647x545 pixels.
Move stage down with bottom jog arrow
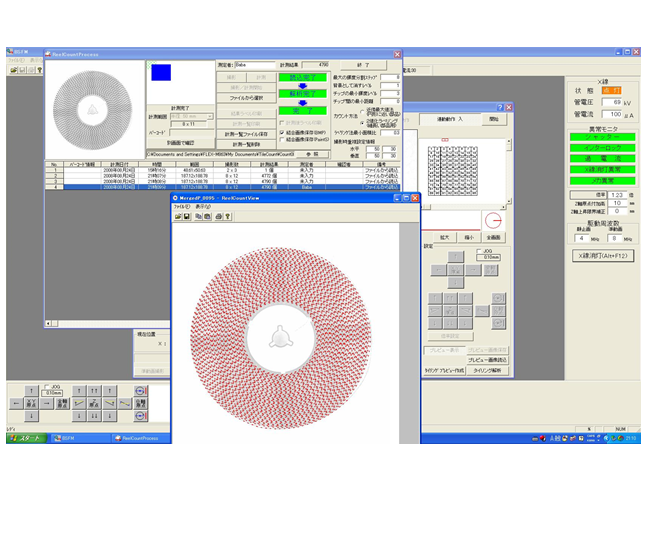click(31, 416)
